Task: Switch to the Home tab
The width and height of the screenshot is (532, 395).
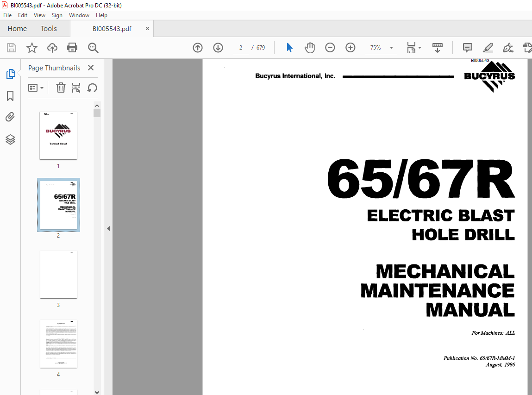Action: 17,29
